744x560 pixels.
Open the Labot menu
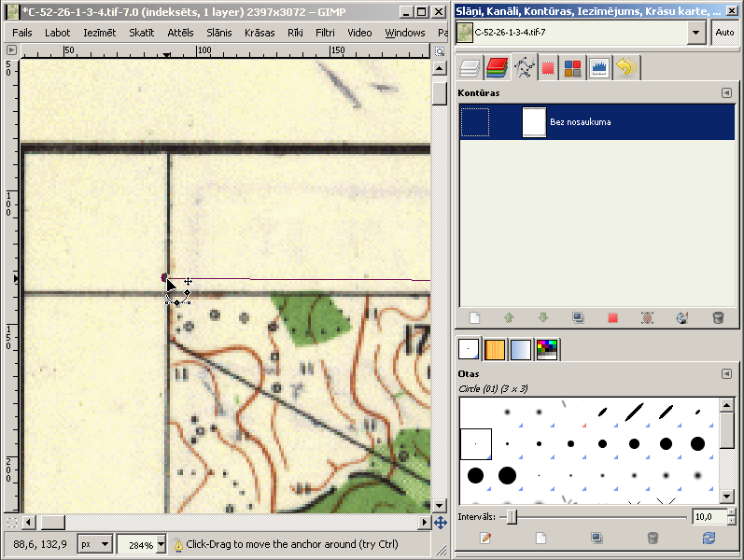pos(58,33)
